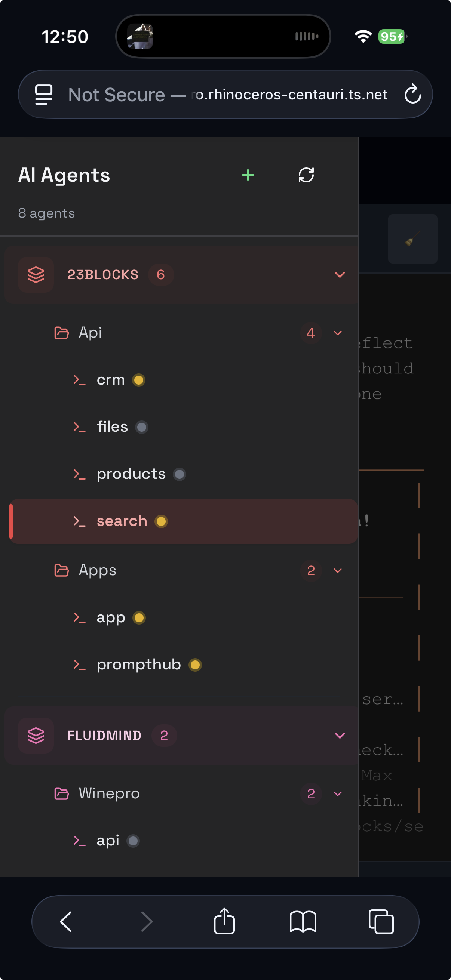The height and width of the screenshot is (980, 451).
Task: Click the 23BLOCKS stacked layers icon
Action: 36,274
